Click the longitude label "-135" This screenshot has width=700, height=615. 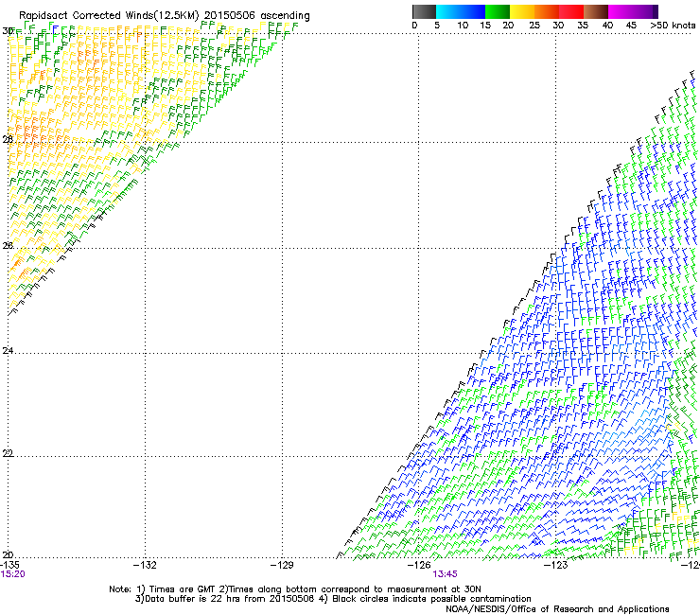(x=9, y=565)
